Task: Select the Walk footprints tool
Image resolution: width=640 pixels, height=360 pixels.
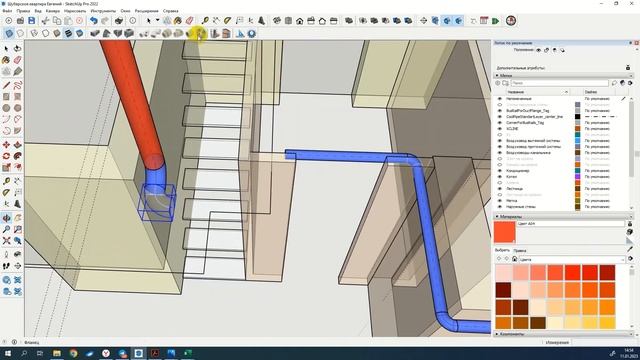Action: tap(6, 266)
